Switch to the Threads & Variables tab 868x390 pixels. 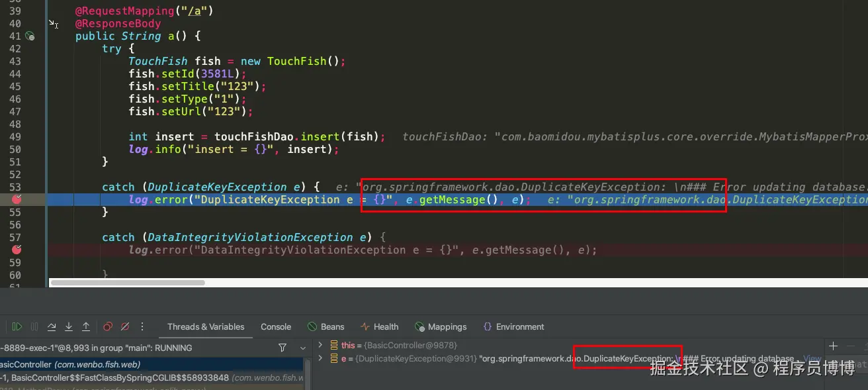[206, 327]
